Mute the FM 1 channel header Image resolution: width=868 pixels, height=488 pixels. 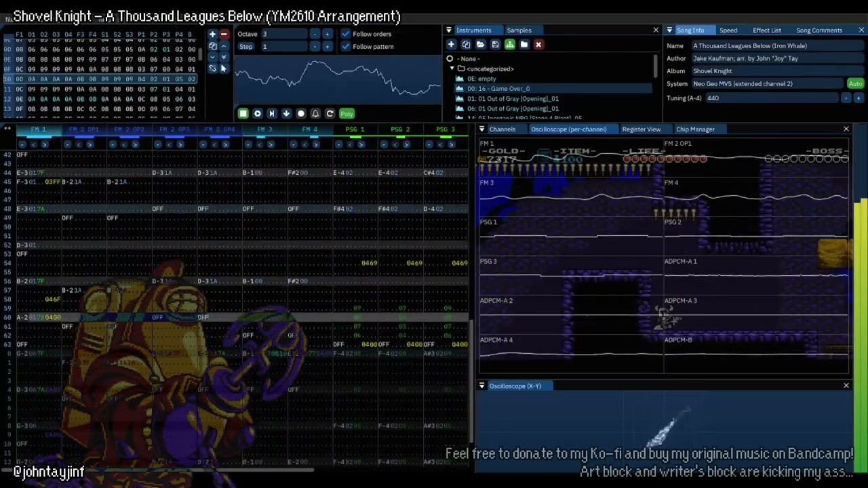tap(39, 129)
